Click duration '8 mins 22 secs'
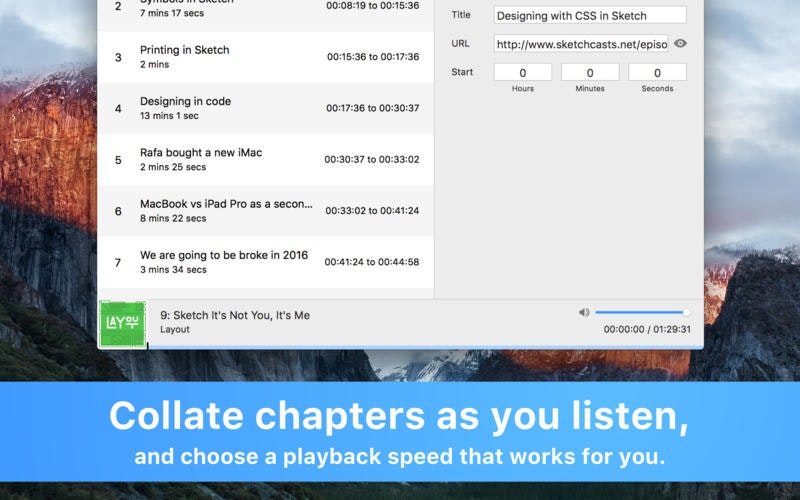Image resolution: width=800 pixels, height=500 pixels. [173, 218]
